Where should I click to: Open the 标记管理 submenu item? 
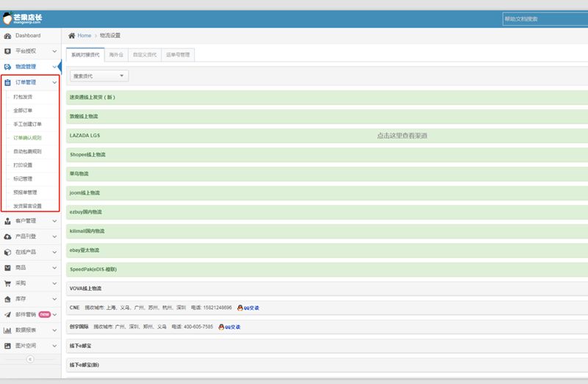click(23, 178)
